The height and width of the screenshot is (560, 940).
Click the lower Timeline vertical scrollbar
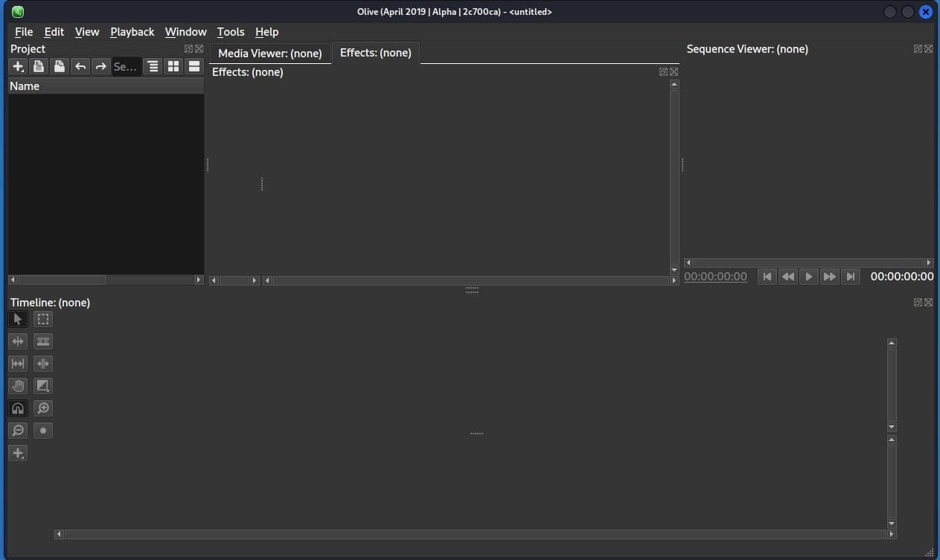pyautogui.click(x=892, y=482)
